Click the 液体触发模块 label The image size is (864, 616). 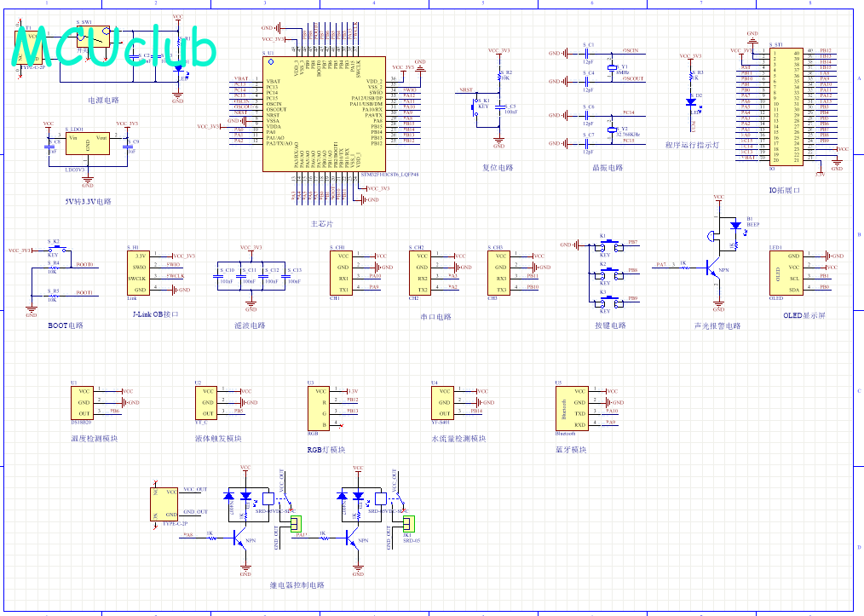pyautogui.click(x=218, y=439)
